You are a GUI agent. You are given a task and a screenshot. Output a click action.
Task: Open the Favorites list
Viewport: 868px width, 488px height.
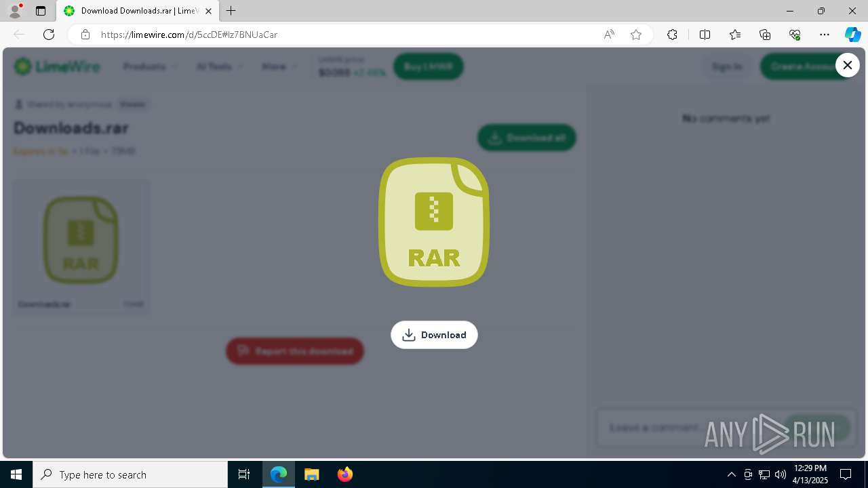click(x=735, y=35)
